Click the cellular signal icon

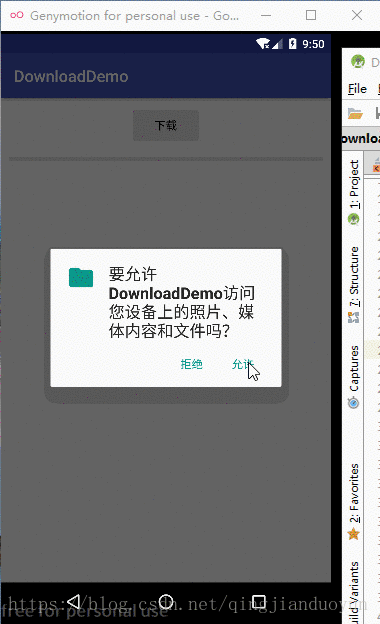click(277, 44)
